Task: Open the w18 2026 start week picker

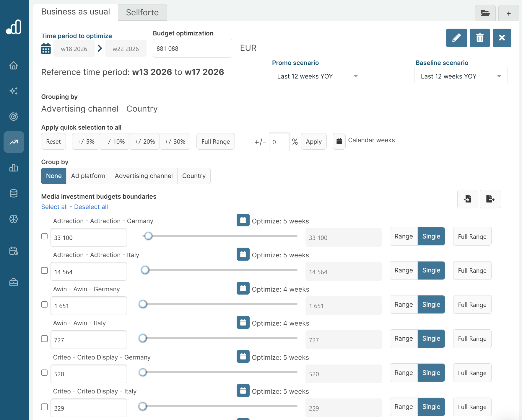Action: [74, 49]
